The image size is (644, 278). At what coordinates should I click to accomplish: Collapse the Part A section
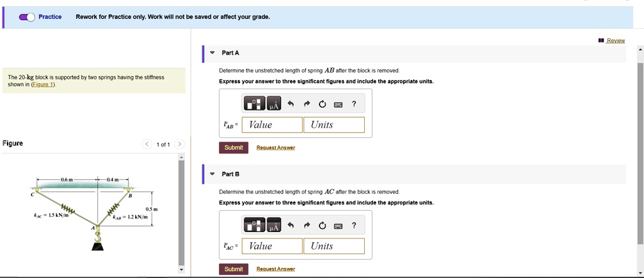coord(212,53)
